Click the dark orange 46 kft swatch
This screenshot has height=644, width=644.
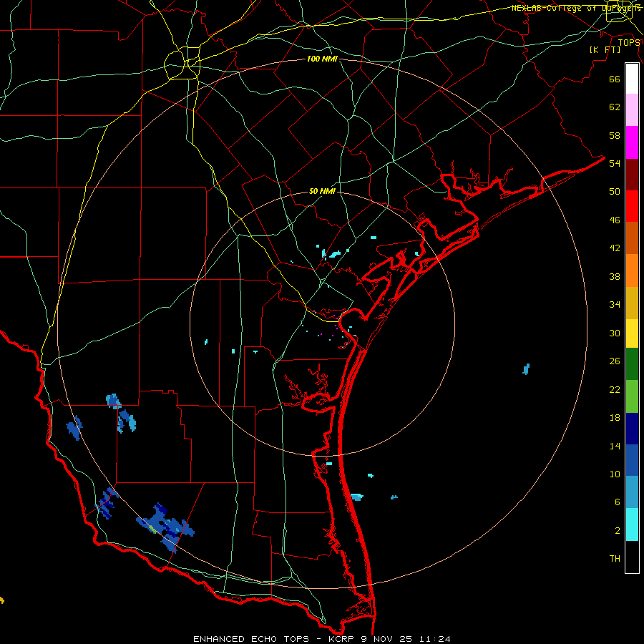pos(632,238)
